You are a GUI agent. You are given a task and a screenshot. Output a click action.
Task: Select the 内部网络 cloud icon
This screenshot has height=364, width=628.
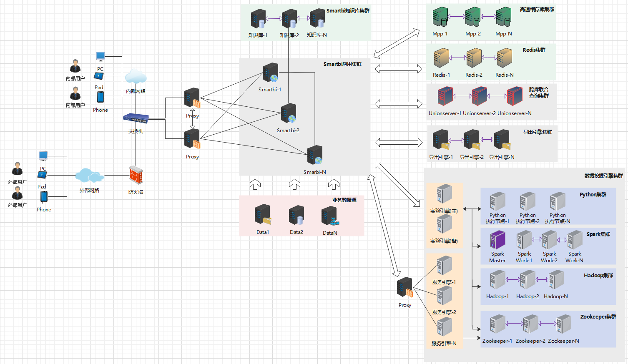136,77
